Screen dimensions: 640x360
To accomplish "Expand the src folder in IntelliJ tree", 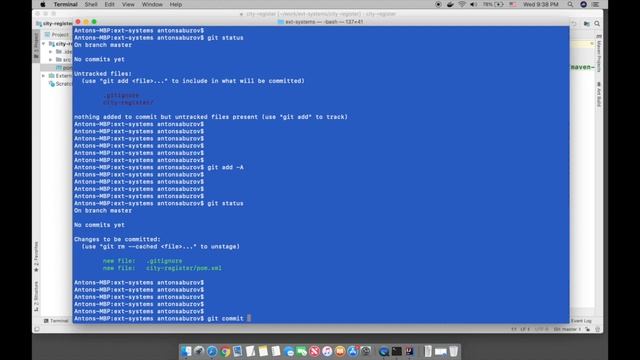I will (51, 60).
